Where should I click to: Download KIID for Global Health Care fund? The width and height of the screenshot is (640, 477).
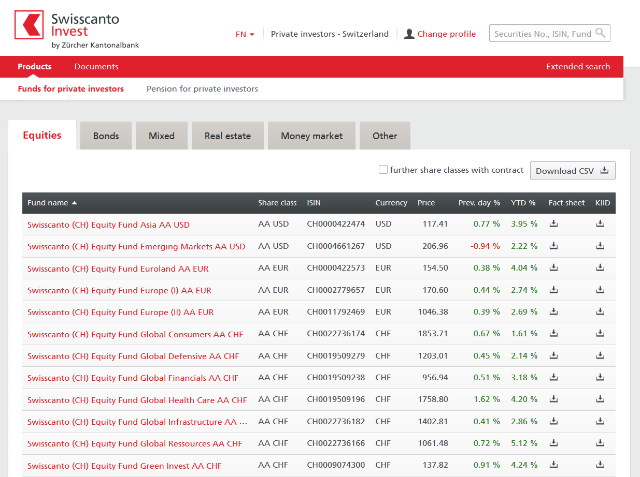click(600, 399)
